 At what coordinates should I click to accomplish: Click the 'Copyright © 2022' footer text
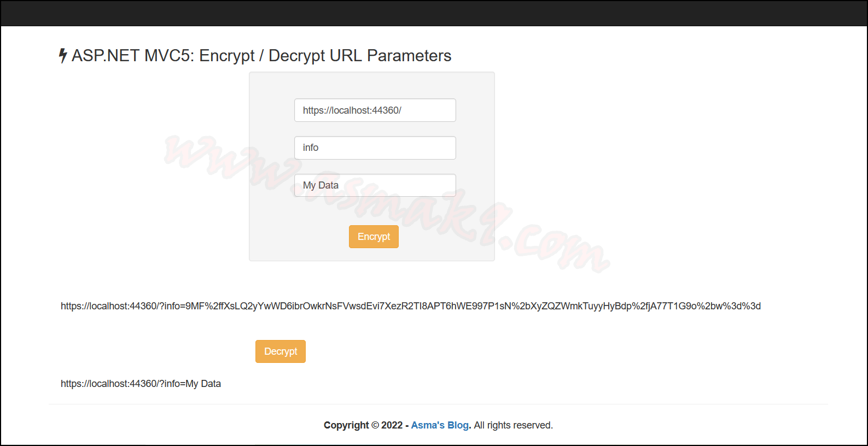click(363, 425)
